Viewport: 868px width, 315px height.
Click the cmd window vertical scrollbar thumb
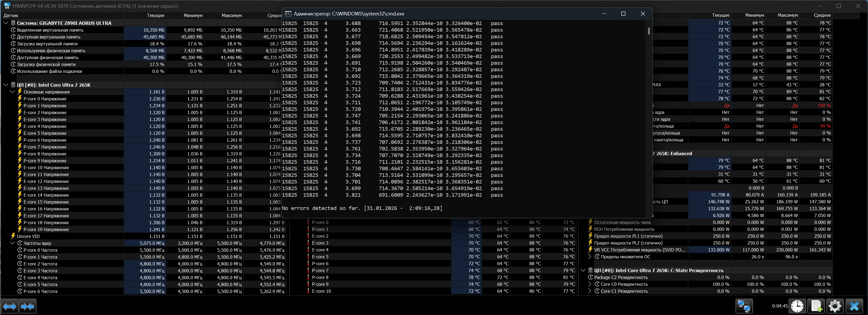tap(649, 31)
